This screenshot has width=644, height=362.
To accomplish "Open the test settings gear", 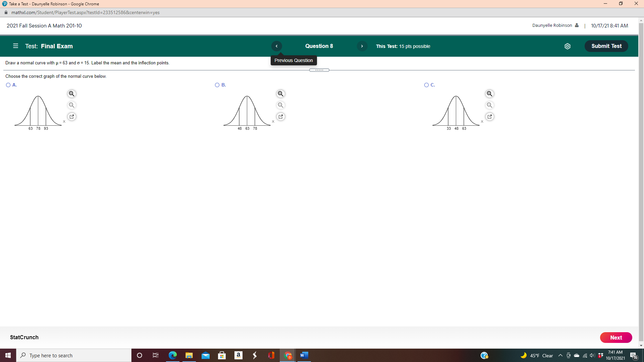I will [568, 46].
